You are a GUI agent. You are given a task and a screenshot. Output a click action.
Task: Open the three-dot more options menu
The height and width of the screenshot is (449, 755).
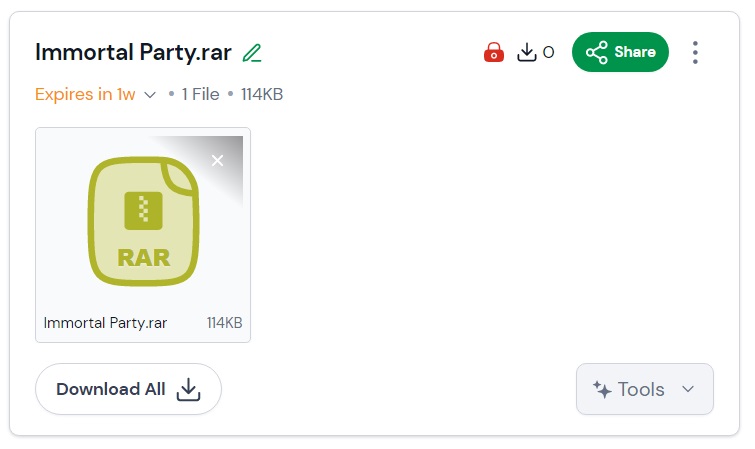point(695,53)
